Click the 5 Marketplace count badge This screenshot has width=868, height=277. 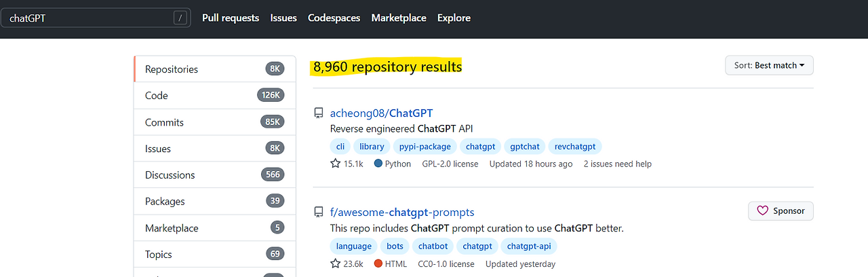(x=277, y=228)
